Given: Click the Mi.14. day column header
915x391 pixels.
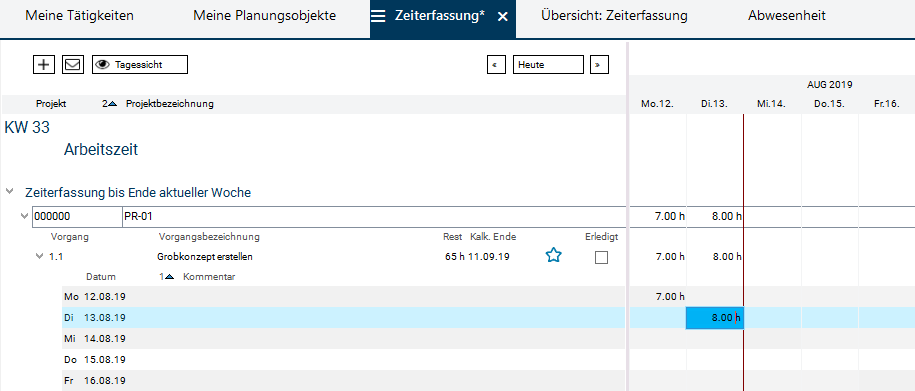Looking at the screenshot, I should tap(771, 104).
